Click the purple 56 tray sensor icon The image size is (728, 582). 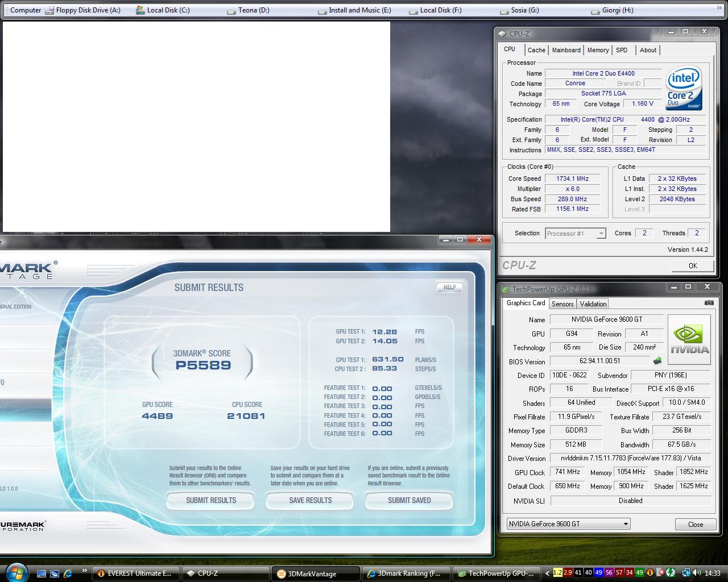click(609, 573)
